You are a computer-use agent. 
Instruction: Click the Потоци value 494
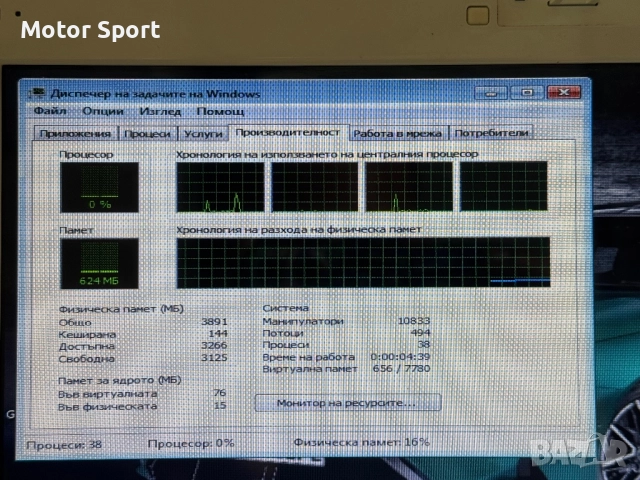(421, 333)
